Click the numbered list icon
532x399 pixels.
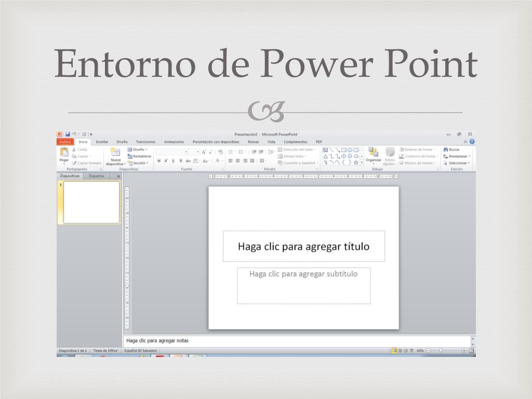241,152
